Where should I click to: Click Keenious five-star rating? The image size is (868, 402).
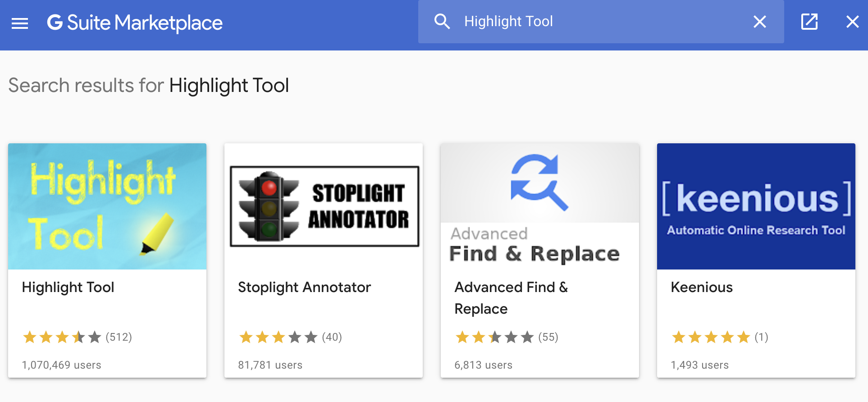point(711,337)
